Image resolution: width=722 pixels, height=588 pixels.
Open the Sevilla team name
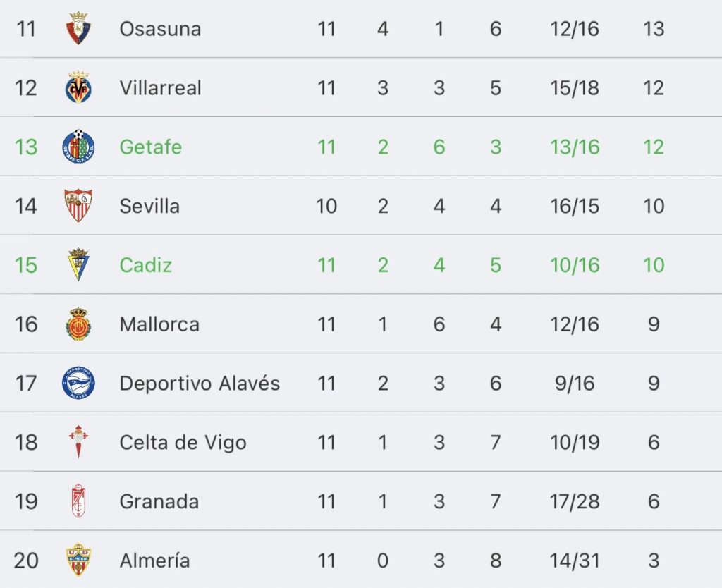(149, 206)
